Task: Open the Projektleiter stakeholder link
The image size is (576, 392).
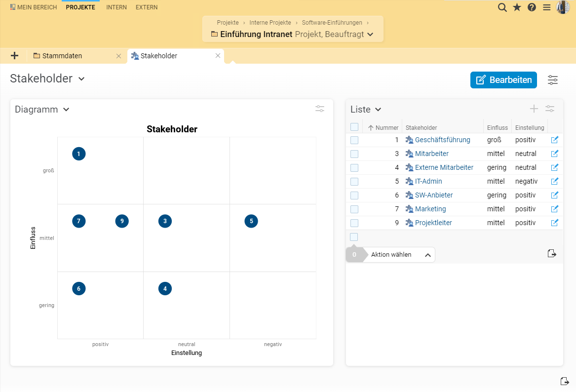Action: 433,223
